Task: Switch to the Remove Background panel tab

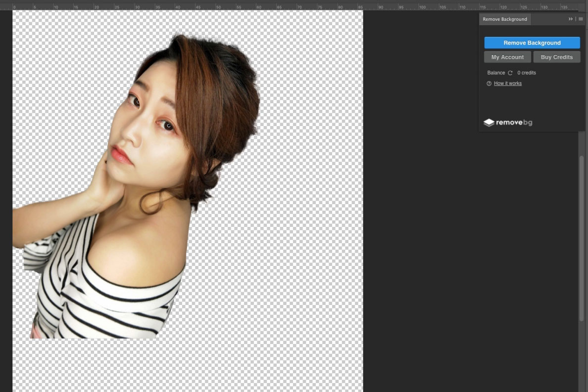Action: click(x=504, y=19)
